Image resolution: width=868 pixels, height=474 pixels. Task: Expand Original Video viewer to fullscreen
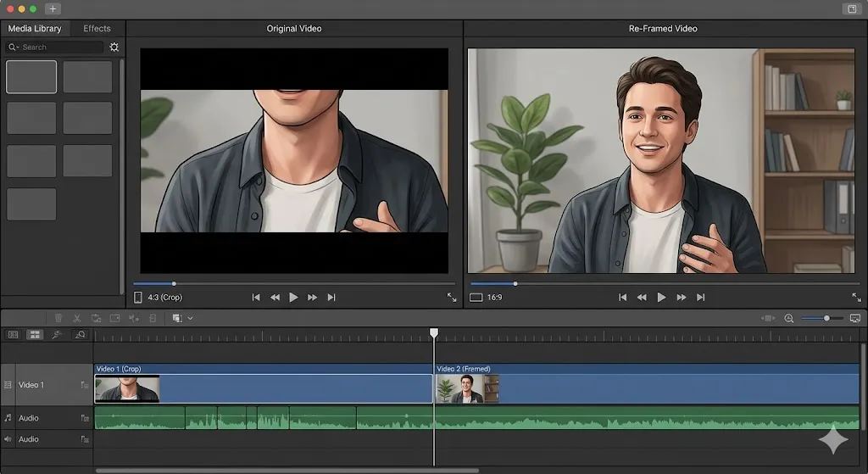(x=452, y=298)
